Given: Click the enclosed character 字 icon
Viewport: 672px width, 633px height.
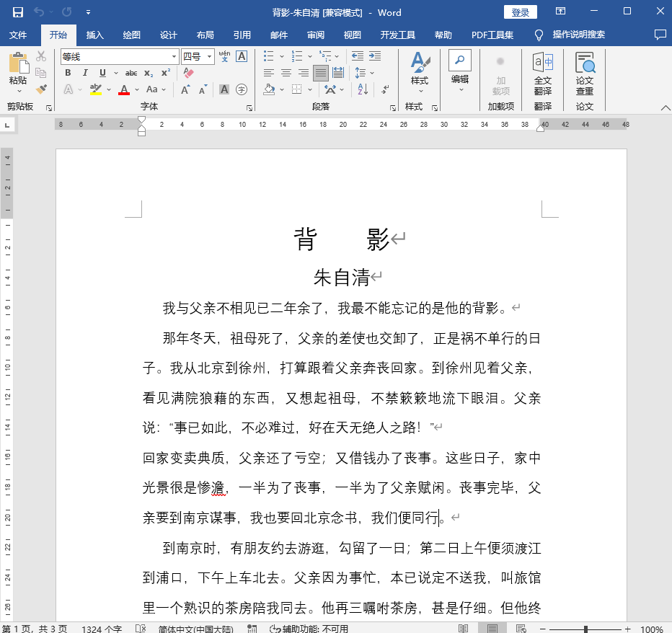Looking at the screenshot, I should pos(242,89).
